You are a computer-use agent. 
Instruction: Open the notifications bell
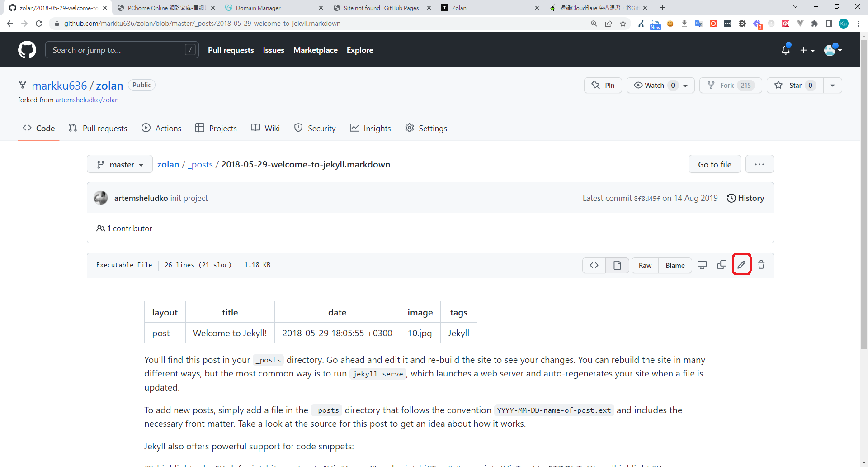(786, 50)
